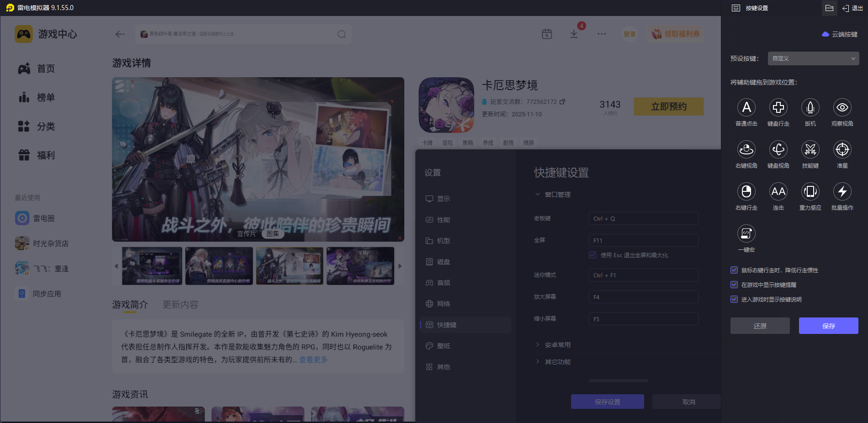Screen dimensions: 868x423
Task: Click the 放大屏幕 F4 shortcut field
Action: (643, 297)
